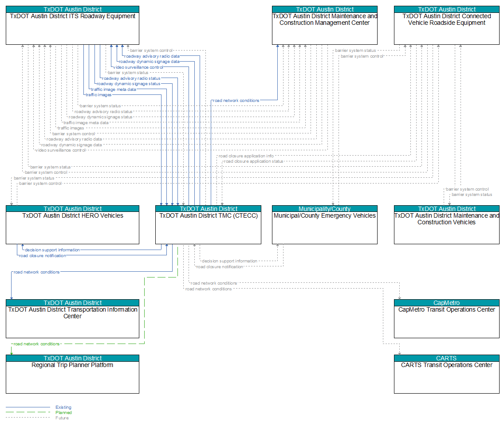Viewport: 504px width, 426px height.
Task: Select the 'TxDOT Austin District ITS Roadway Equipment' title
Action: [x=73, y=16]
